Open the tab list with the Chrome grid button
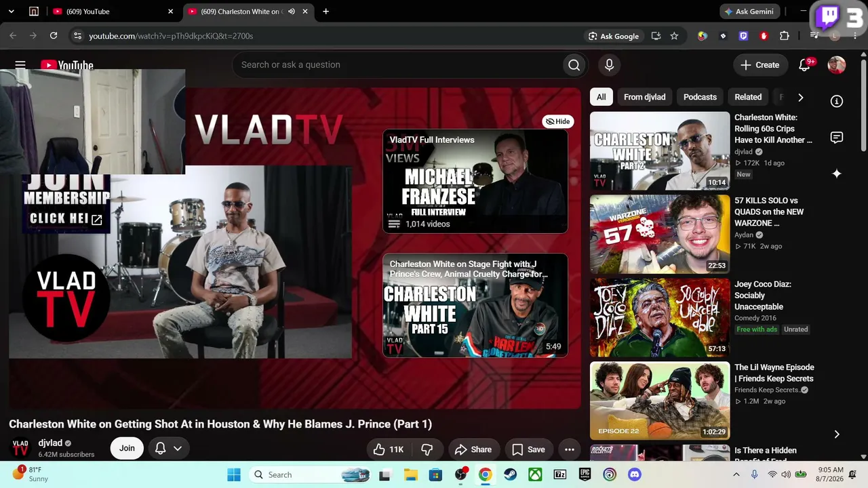The image size is (868, 488). click(34, 12)
